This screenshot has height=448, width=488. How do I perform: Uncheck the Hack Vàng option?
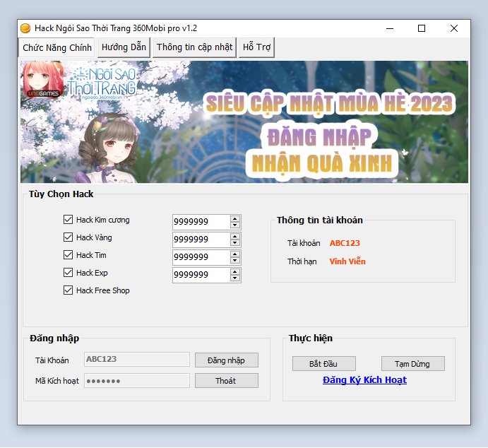click(69, 237)
